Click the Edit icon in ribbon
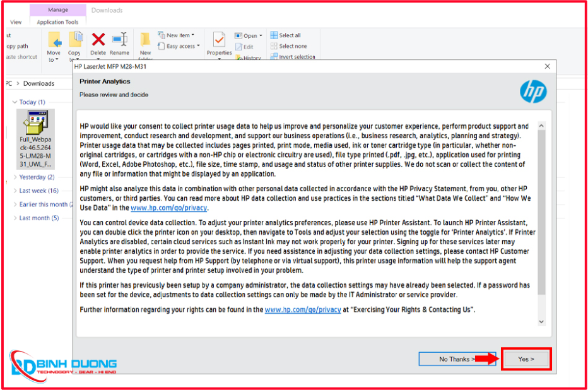 click(x=239, y=47)
